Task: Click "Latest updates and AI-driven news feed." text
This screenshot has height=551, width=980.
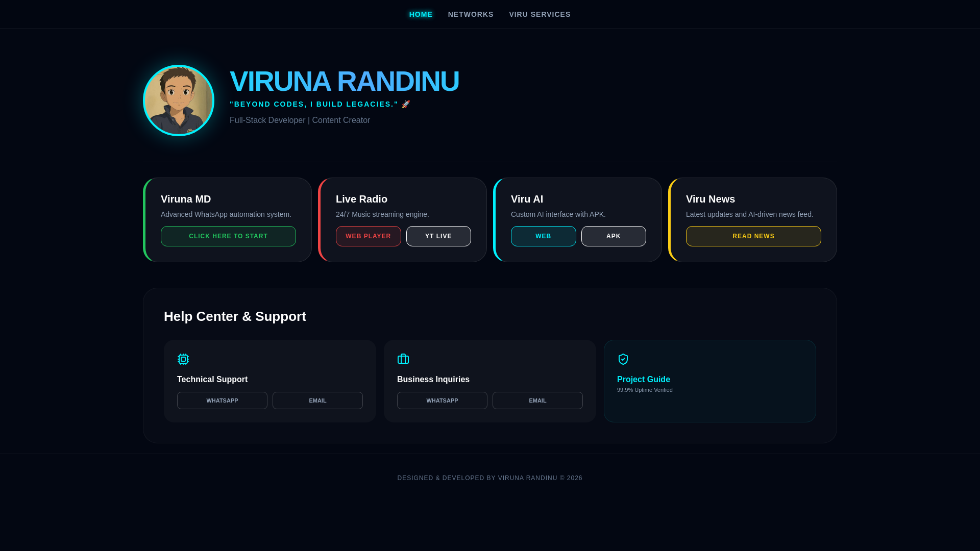Action: (750, 214)
